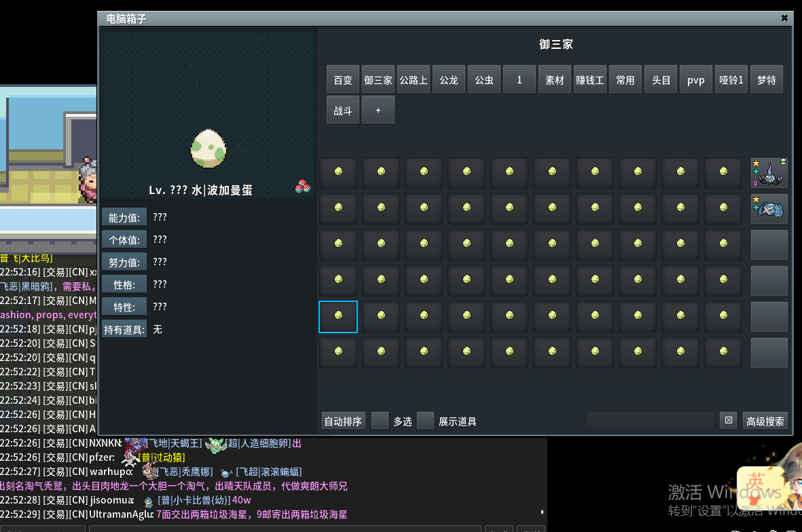
Task: Enable the 展示道具 checkbox
Action: tap(426, 421)
